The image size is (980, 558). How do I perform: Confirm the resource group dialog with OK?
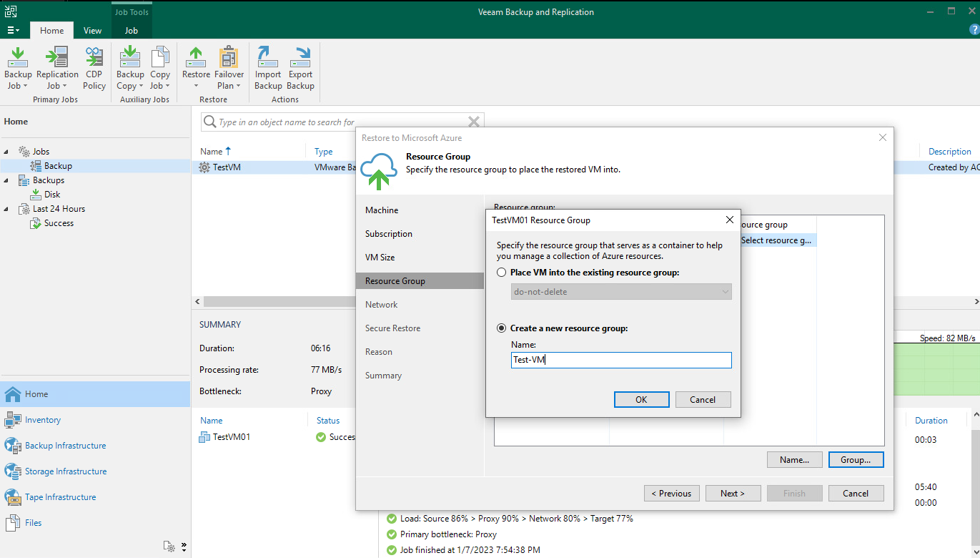[x=641, y=400]
